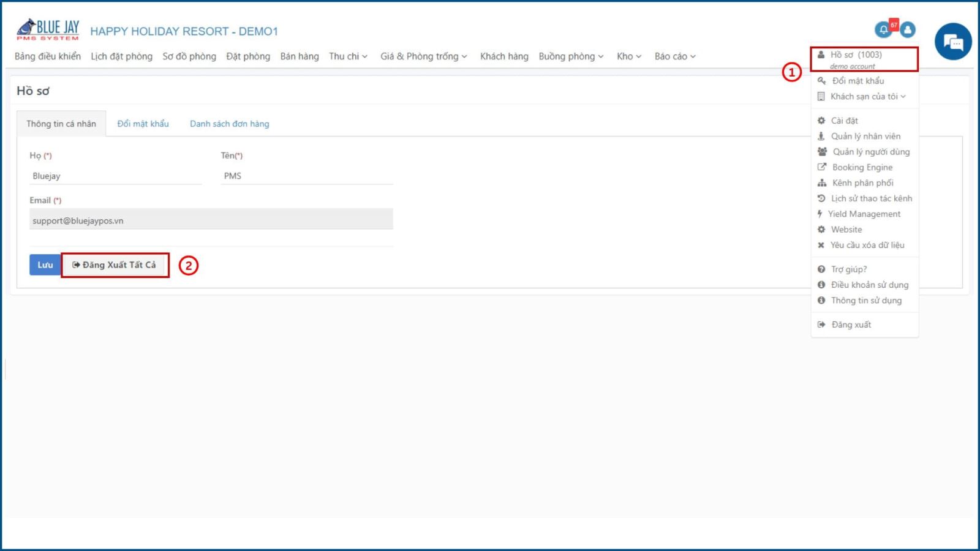Expand Khách sạn của tôi submenu
This screenshot has width=980, height=551.
[868, 97]
